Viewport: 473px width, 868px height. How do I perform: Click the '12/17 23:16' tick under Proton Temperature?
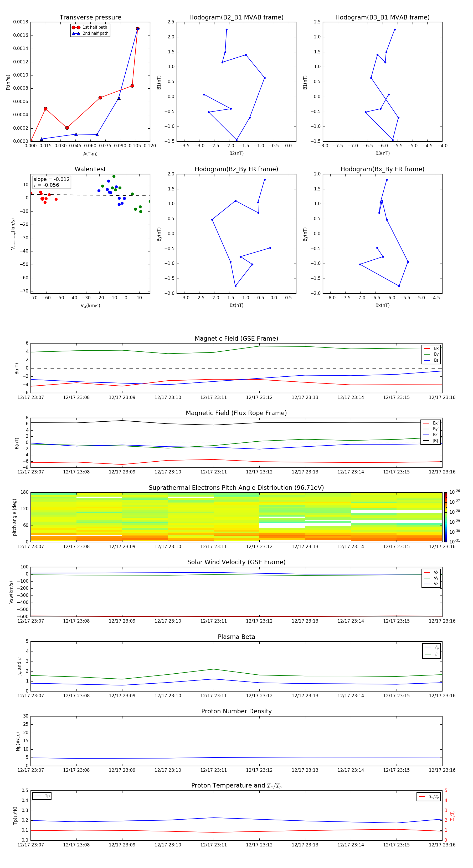[x=442, y=845]
